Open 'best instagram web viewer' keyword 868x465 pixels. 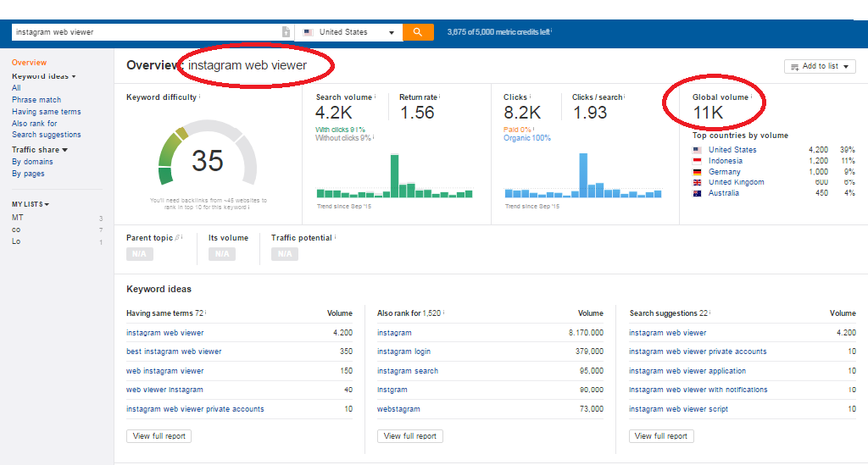point(174,352)
